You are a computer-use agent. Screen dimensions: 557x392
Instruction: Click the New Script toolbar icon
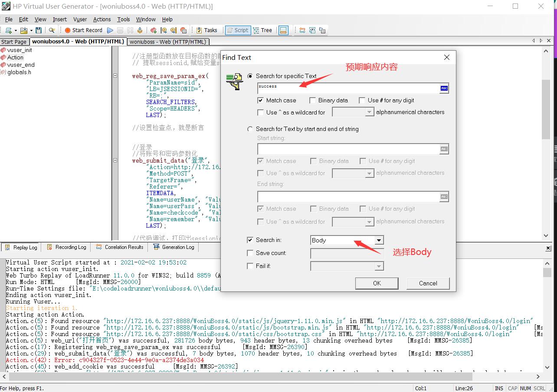(x=8, y=30)
